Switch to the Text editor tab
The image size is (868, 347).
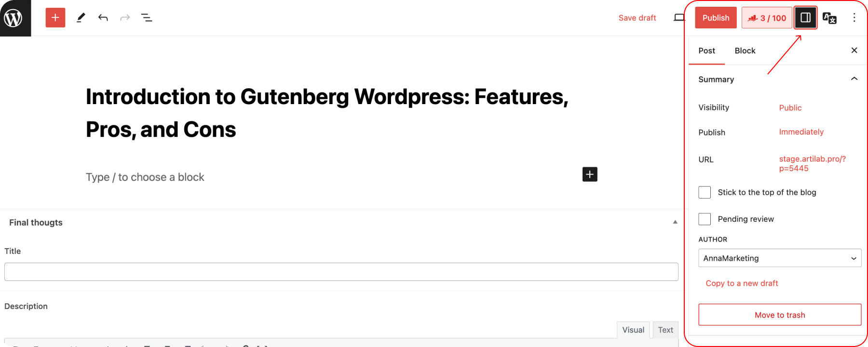pos(665,330)
